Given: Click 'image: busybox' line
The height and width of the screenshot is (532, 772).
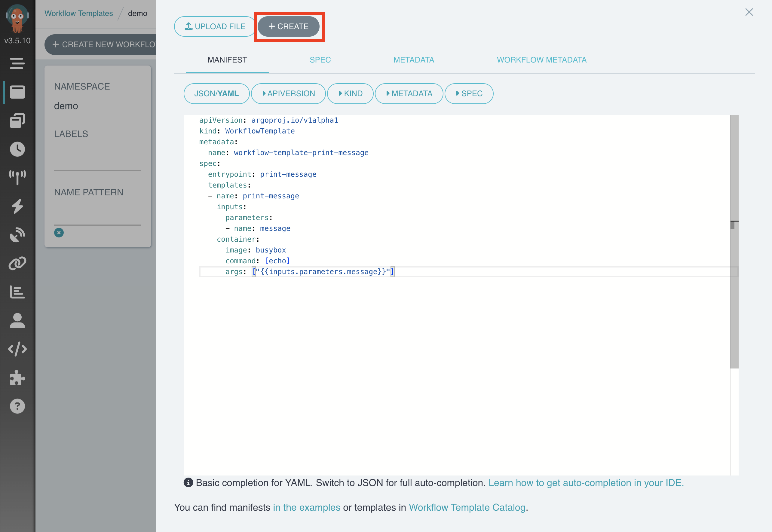Looking at the screenshot, I should 256,250.
